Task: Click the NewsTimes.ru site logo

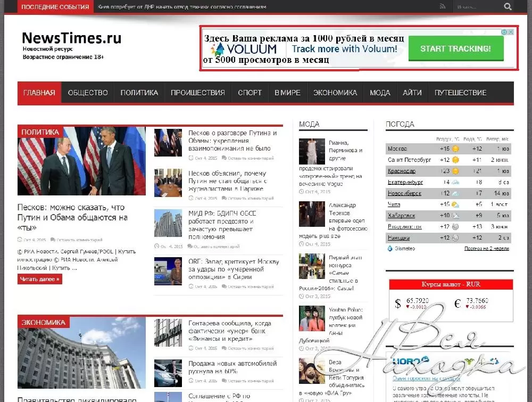Action: click(71, 38)
